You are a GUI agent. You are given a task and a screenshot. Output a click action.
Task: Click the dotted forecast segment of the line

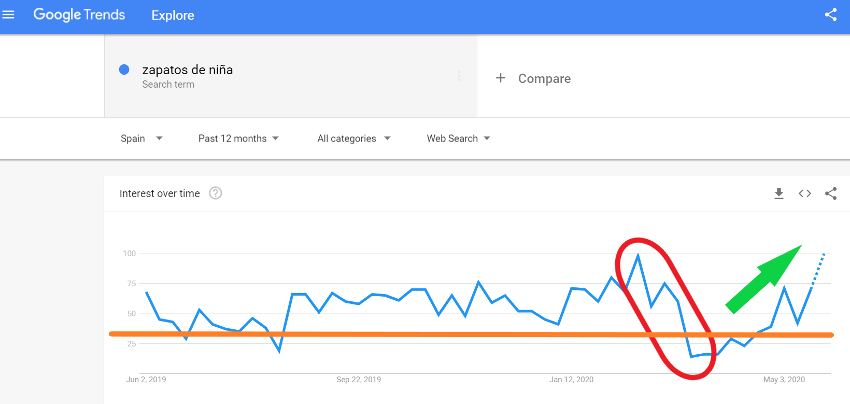click(818, 270)
